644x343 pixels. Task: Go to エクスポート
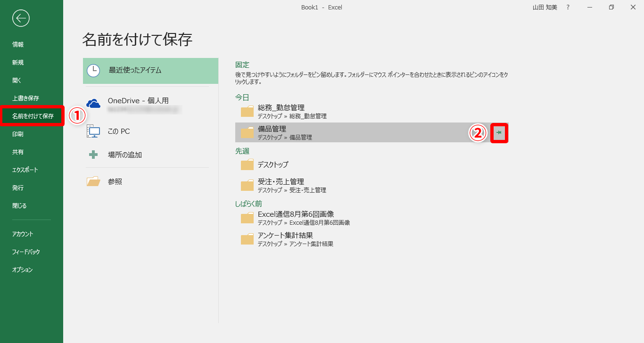click(x=25, y=170)
